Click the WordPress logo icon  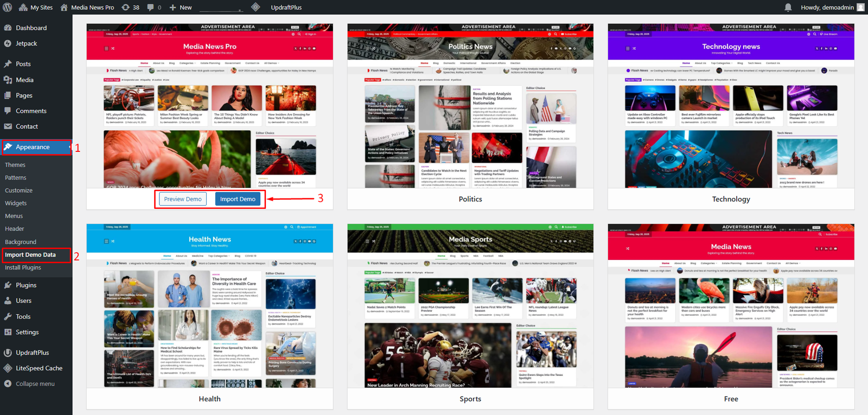tap(8, 7)
